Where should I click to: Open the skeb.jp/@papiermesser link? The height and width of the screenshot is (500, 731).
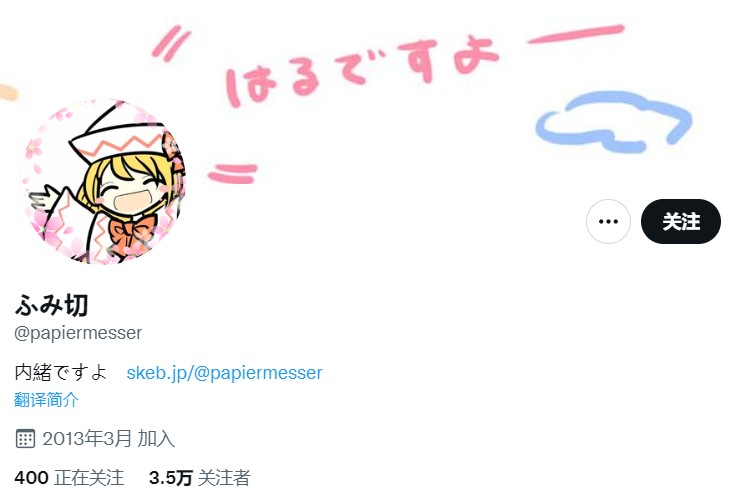click(224, 373)
